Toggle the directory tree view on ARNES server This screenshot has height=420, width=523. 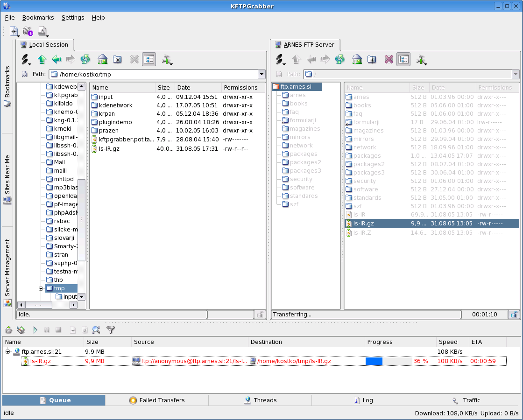(403, 59)
